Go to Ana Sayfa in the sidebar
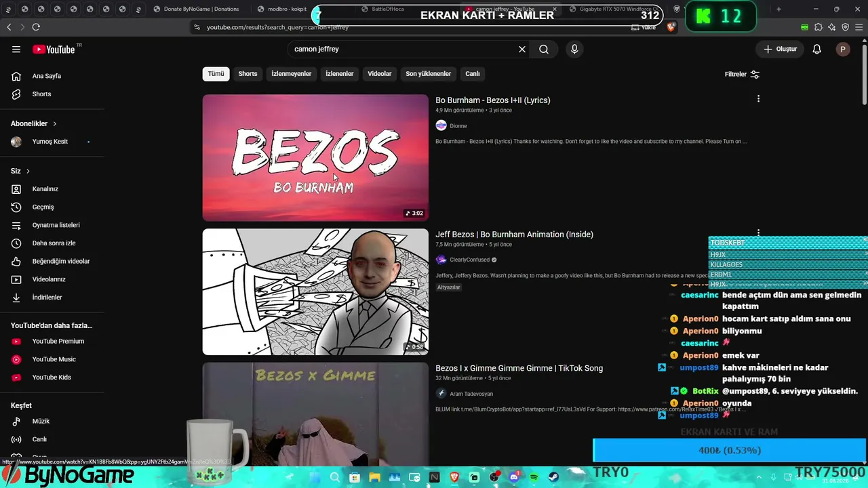This screenshot has height=488, width=868. (46, 76)
